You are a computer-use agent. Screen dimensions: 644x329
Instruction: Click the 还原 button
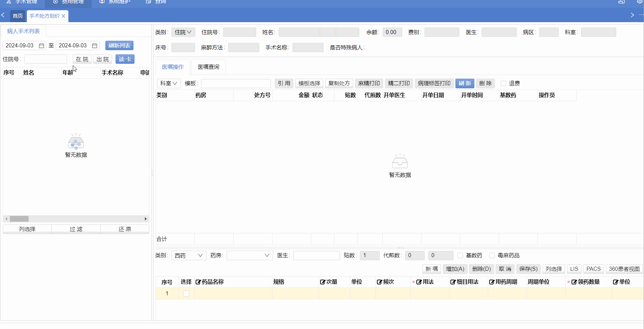coord(125,229)
